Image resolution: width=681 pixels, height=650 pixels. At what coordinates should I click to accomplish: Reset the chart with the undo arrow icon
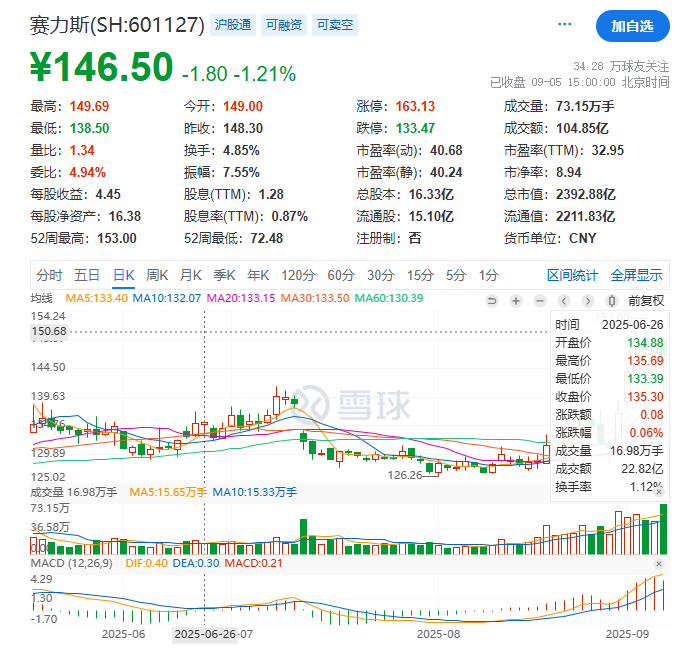point(492,301)
